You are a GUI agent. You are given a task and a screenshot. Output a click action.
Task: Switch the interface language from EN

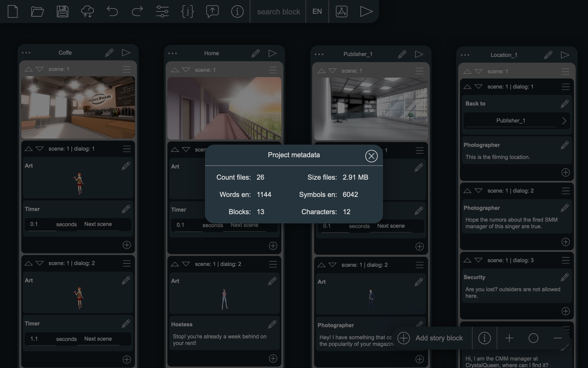coord(317,11)
